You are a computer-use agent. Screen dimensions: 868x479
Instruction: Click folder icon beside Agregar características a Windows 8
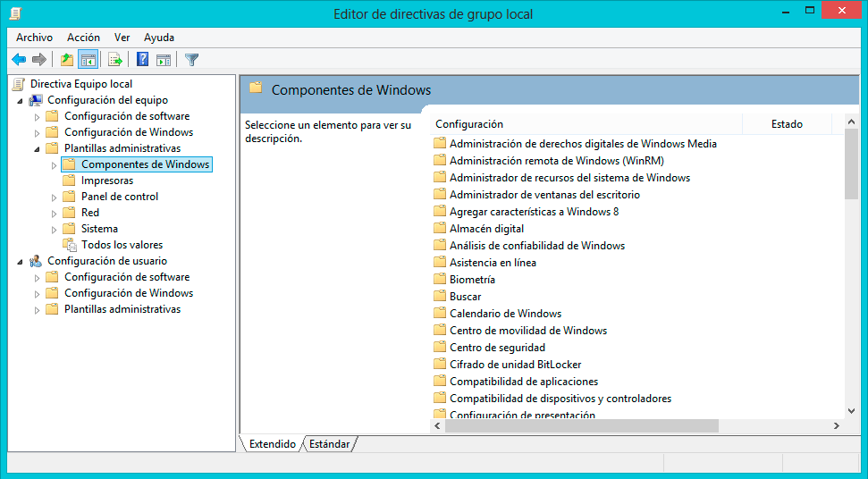tap(440, 211)
